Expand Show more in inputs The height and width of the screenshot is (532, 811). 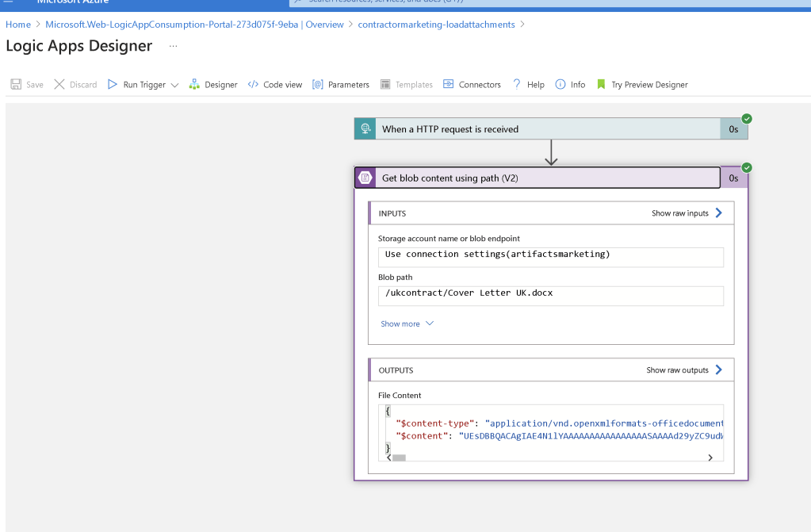(400, 324)
